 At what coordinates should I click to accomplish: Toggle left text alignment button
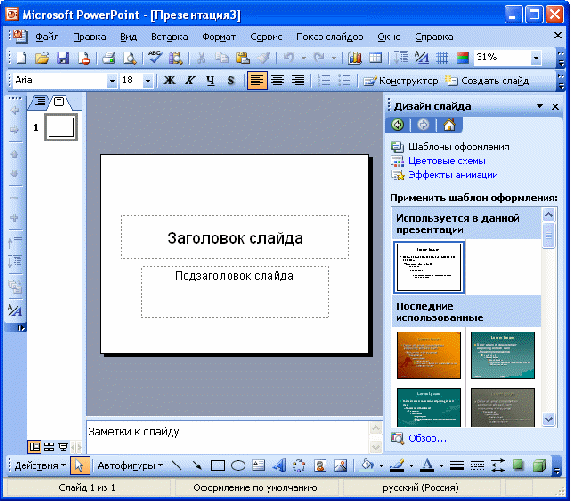coord(257,80)
